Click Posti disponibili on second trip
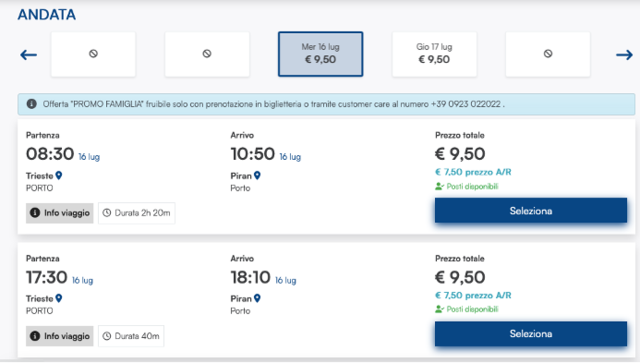 point(467,309)
